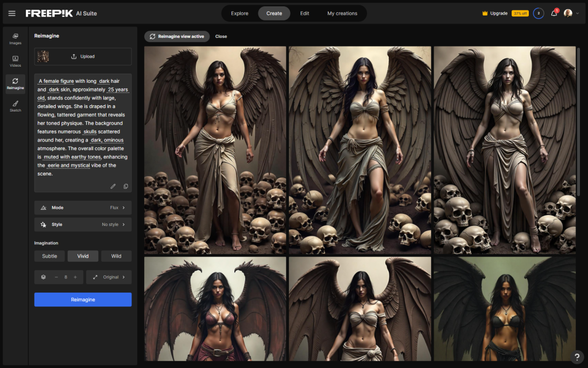Increase image count with plus stepper
The image size is (588, 368).
(75, 277)
